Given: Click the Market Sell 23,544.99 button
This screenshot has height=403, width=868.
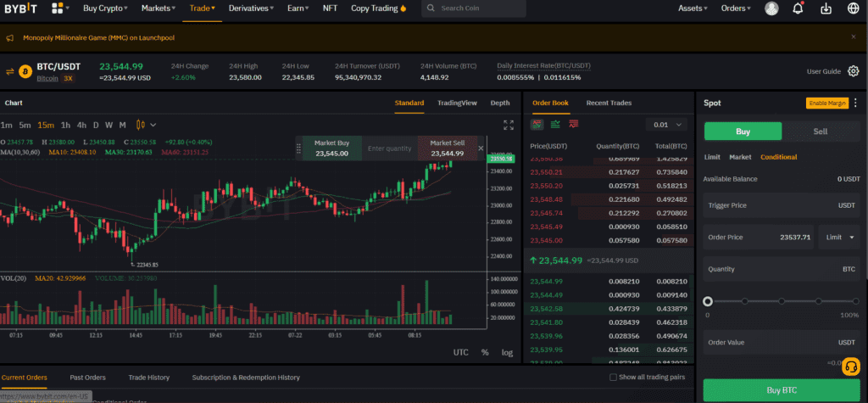Looking at the screenshot, I should click(x=448, y=148).
